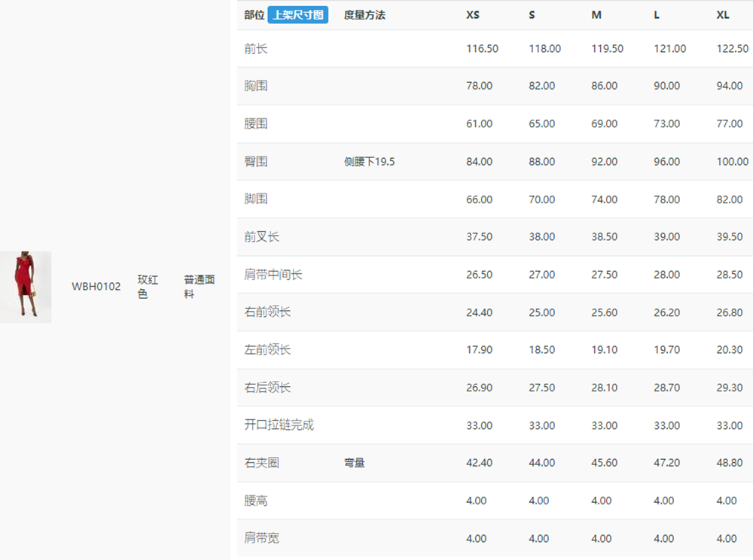
Task: Select the 右夹圈 row label
Action: pos(261,463)
